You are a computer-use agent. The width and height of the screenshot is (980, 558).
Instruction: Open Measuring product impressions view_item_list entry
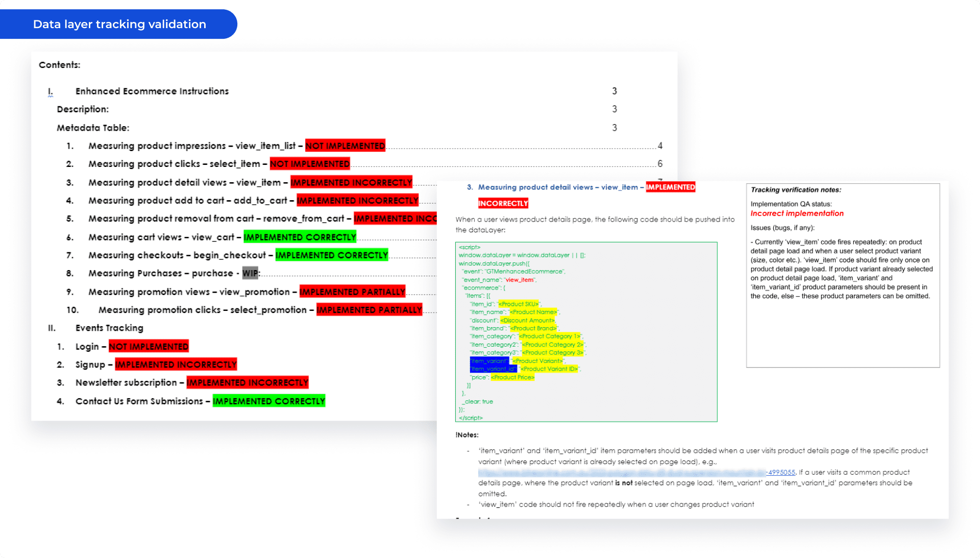(191, 146)
